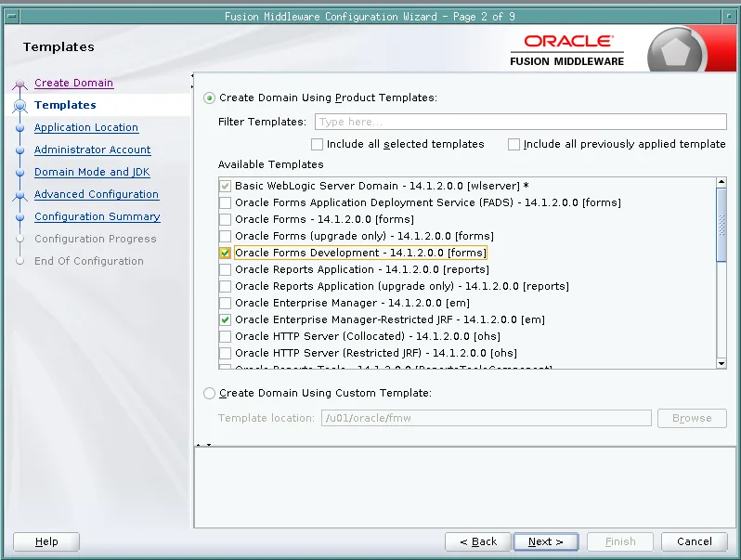
Task: Enable Include all previously applied template checkbox
Action: pyautogui.click(x=513, y=144)
